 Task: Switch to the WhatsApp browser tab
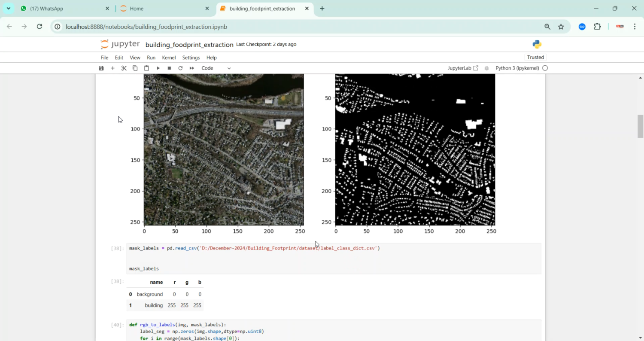(x=64, y=9)
